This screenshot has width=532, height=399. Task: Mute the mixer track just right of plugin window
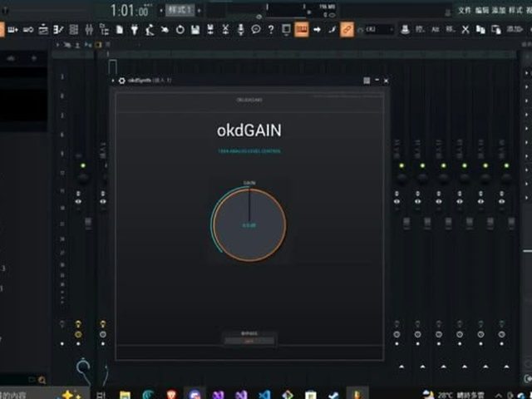(401, 165)
